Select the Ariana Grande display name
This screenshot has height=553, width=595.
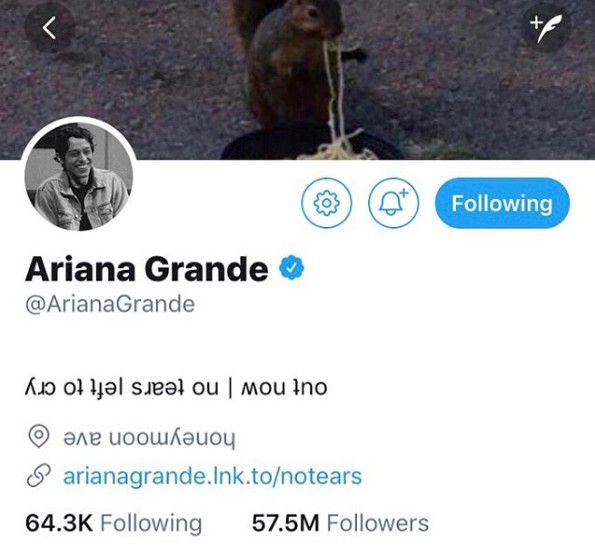(146, 268)
